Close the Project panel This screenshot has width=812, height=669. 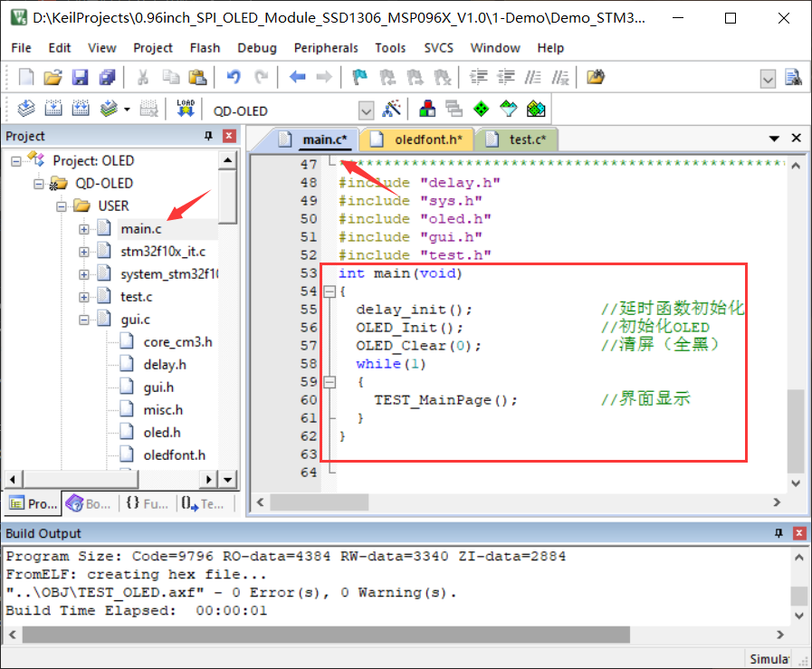(x=229, y=136)
